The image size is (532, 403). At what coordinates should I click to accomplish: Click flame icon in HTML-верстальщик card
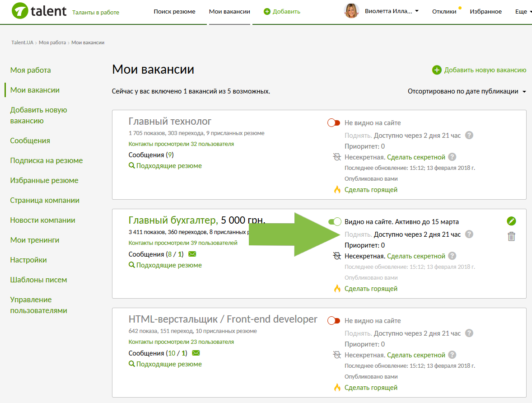[x=337, y=387]
